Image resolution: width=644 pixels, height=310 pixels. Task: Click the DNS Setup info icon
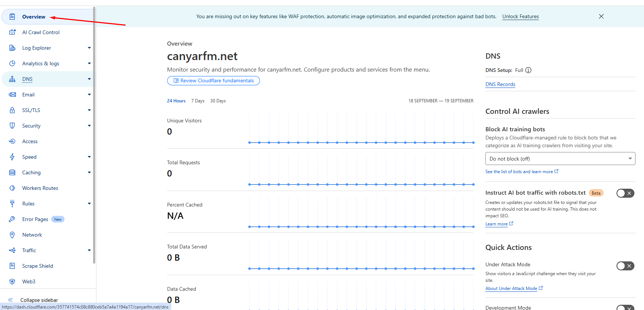click(528, 70)
